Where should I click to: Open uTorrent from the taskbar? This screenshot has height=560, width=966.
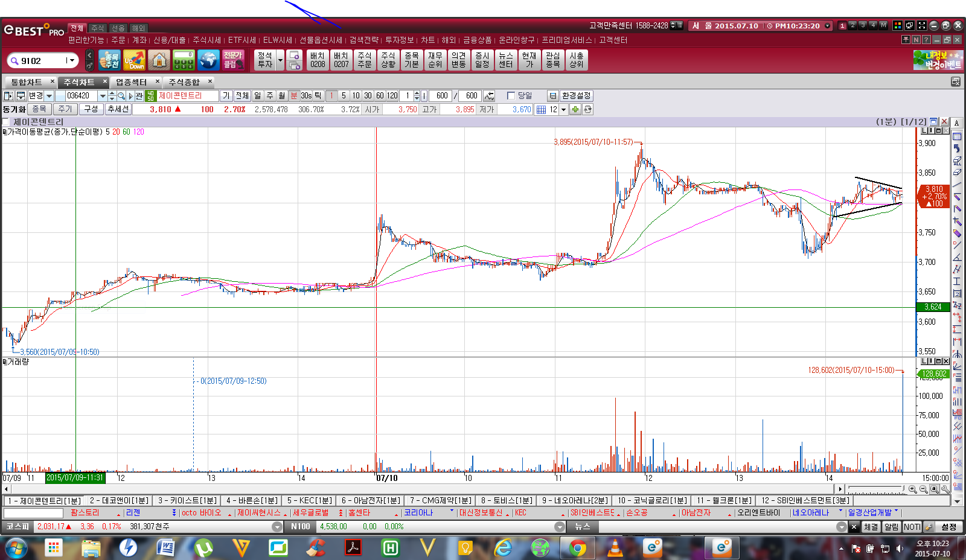[x=203, y=548]
